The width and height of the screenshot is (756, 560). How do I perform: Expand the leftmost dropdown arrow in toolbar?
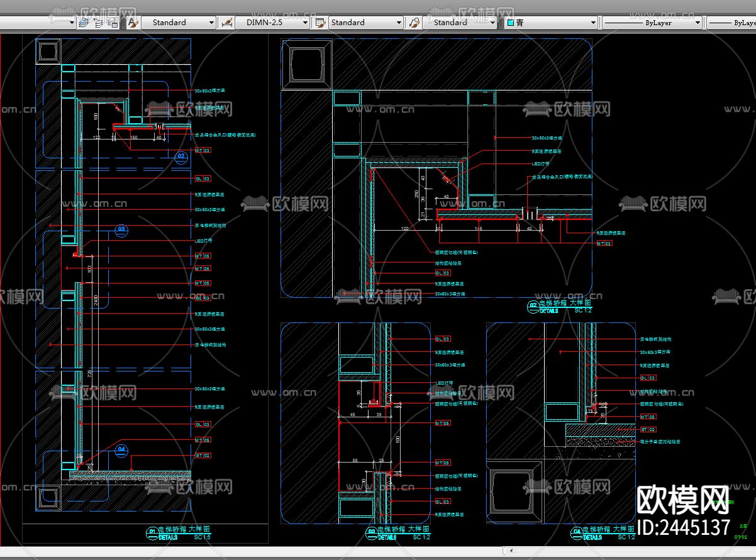pos(71,23)
